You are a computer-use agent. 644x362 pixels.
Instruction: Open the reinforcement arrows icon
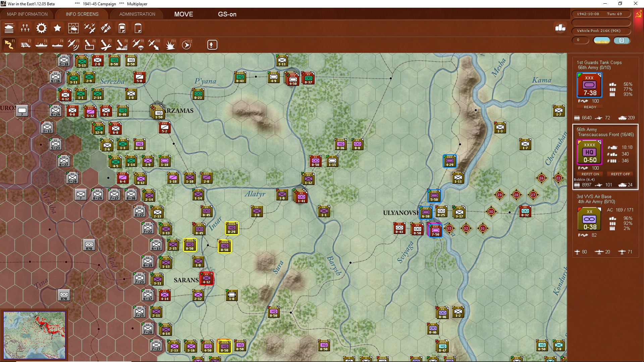tap(106, 28)
